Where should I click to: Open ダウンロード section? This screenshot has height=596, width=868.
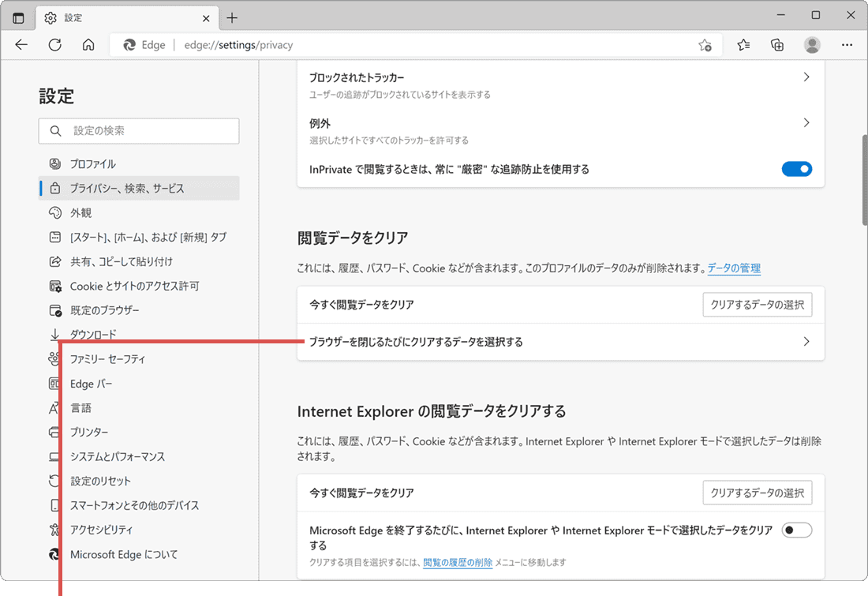(x=139, y=335)
